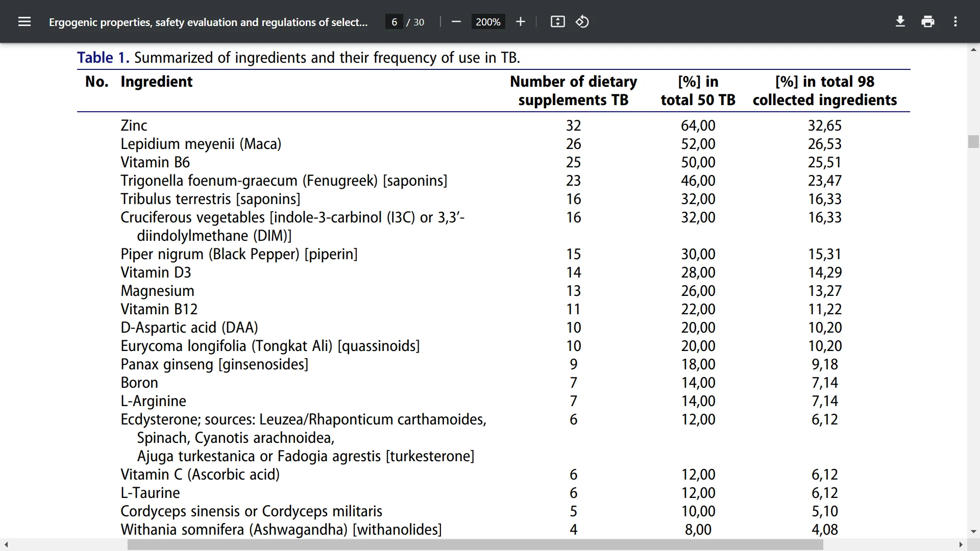Click the 'Boron' ingredient
The height and width of the screenshot is (551, 980).
[139, 383]
